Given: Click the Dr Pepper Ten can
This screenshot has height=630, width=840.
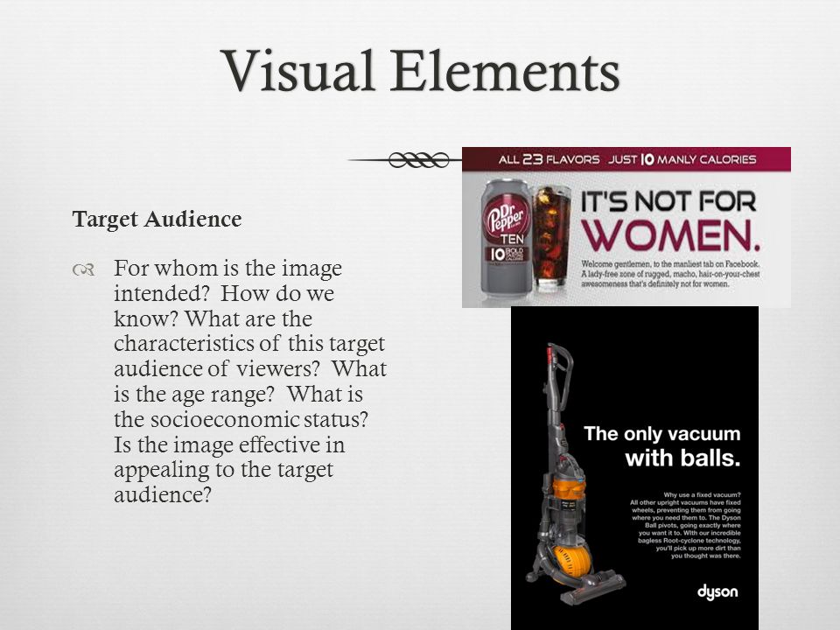Looking at the screenshot, I should coord(507,238).
